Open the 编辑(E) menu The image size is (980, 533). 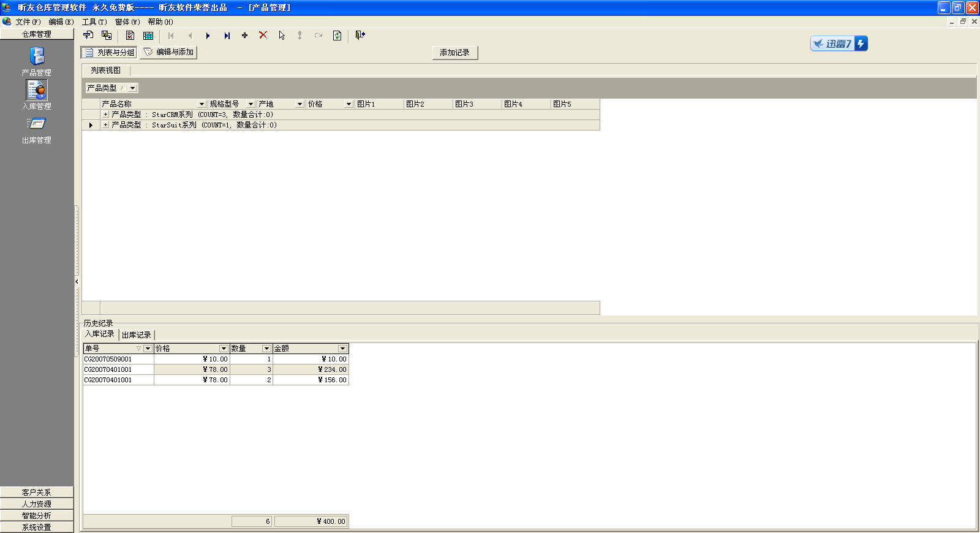tap(61, 22)
